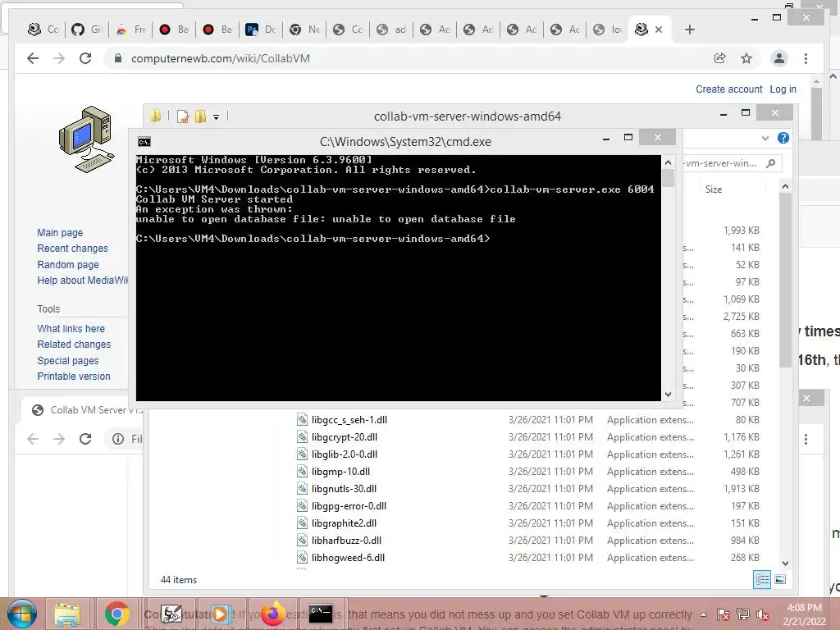Open File Explorer from the taskbar
The height and width of the screenshot is (630, 840).
(67, 614)
